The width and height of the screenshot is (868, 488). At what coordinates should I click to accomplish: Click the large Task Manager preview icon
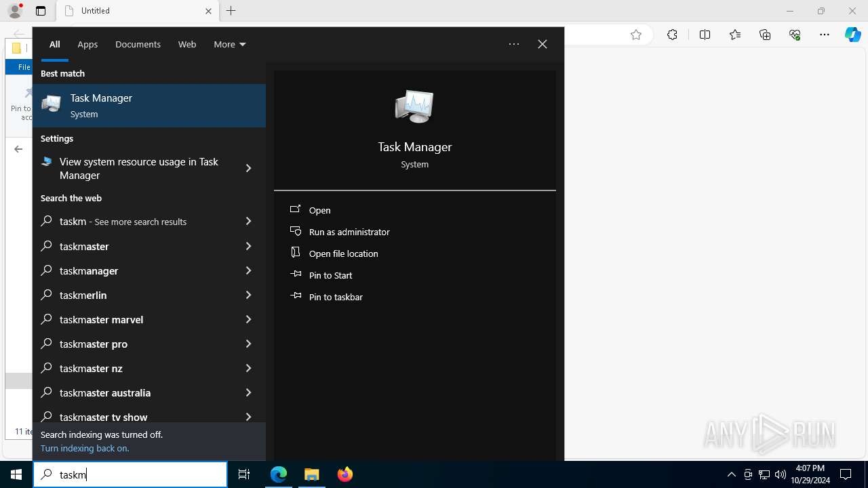point(414,106)
